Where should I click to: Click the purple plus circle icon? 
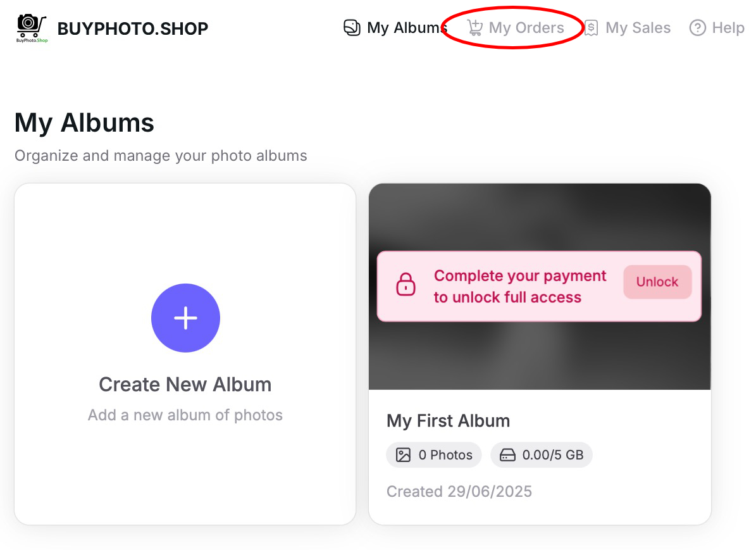click(x=185, y=318)
